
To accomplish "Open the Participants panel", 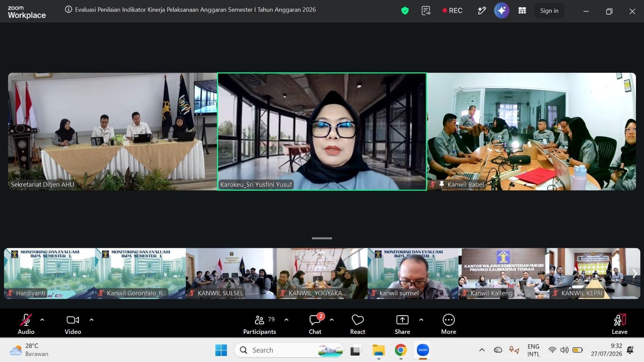I will (x=260, y=324).
